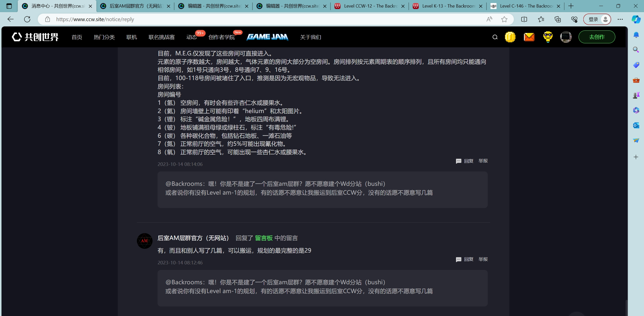Click 回复 under the 08:14:06 message

[x=465, y=161]
